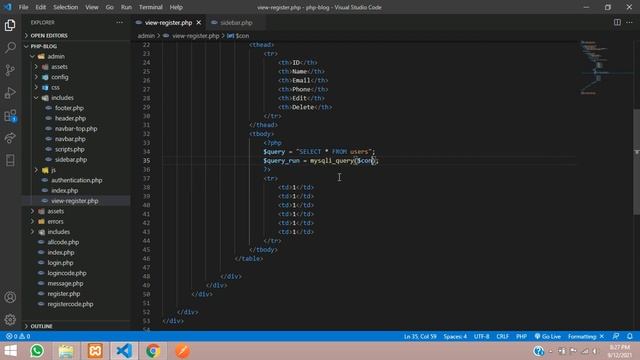Screen dimensions: 640x360
Task: Open allcode.php in the explorer
Action: tap(63, 242)
